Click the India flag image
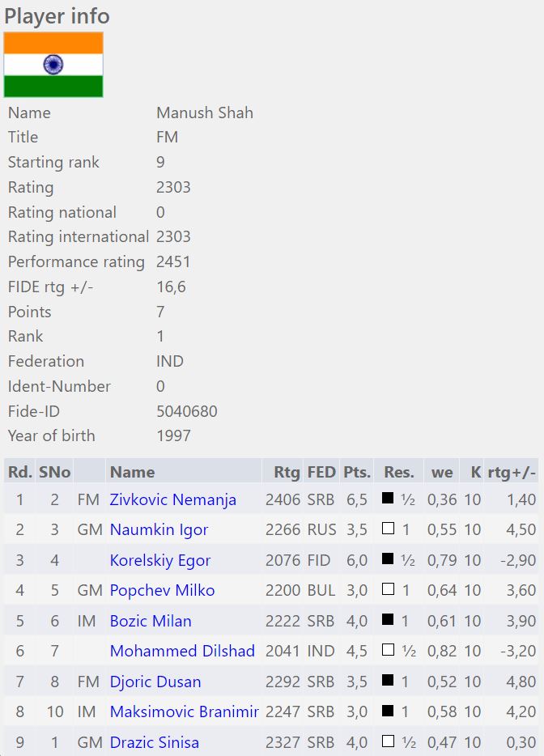 [x=53, y=65]
